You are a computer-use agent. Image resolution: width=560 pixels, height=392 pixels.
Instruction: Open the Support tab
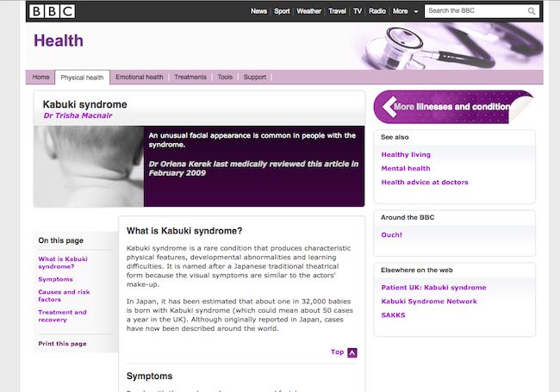point(255,78)
